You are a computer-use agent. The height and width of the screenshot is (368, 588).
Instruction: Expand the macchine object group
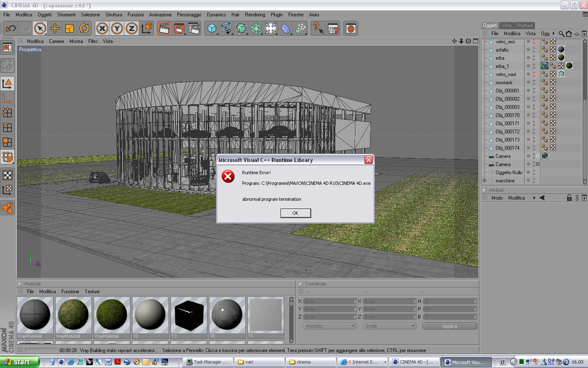click(484, 181)
